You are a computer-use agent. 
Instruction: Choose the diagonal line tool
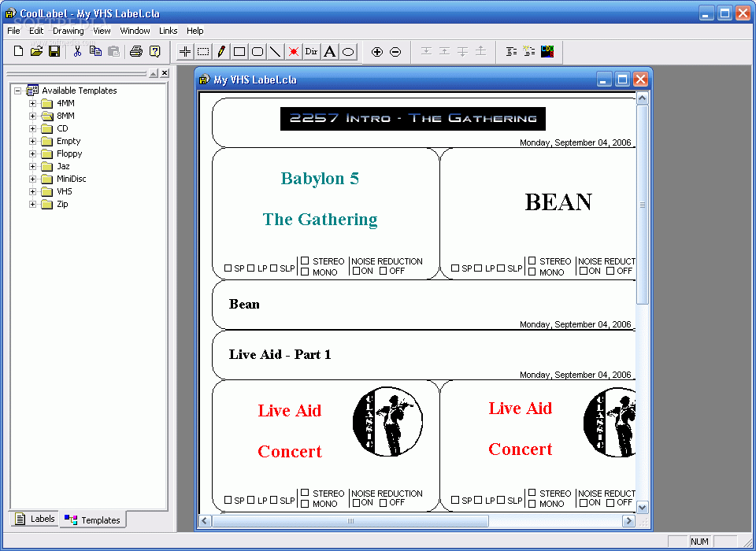tap(276, 52)
